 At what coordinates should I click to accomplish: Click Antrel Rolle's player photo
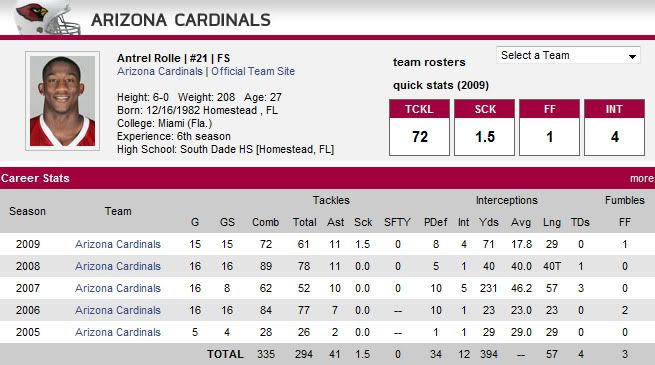(63, 101)
